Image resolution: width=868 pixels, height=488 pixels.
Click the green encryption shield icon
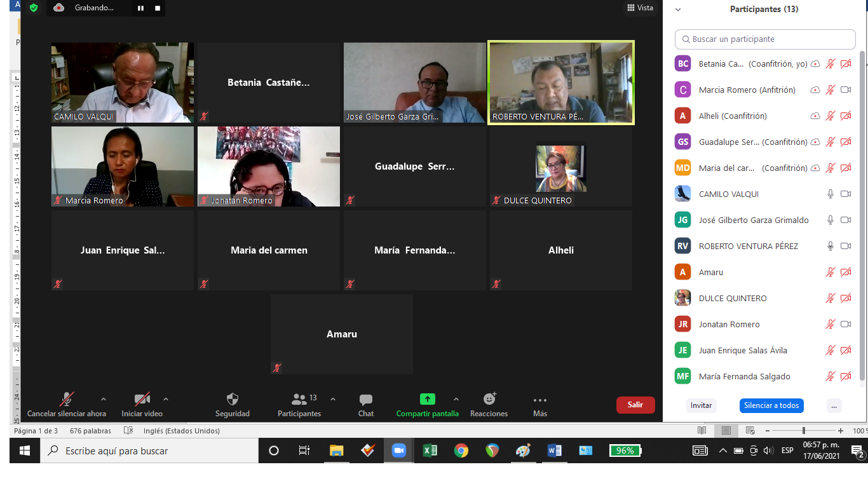click(x=34, y=8)
